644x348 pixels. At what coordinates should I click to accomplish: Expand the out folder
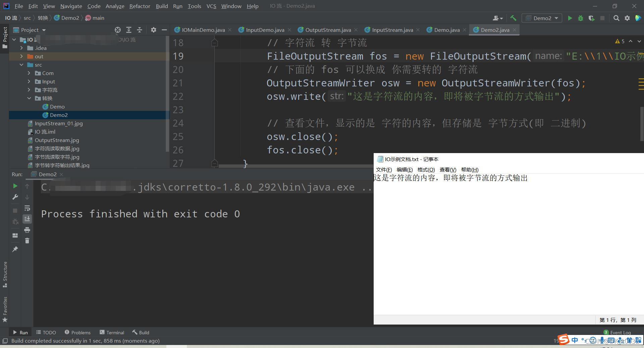(22, 56)
